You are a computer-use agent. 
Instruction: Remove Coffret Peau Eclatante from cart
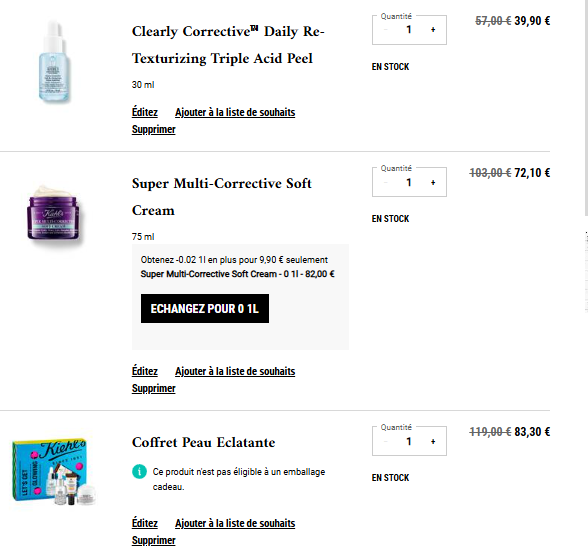tap(154, 540)
